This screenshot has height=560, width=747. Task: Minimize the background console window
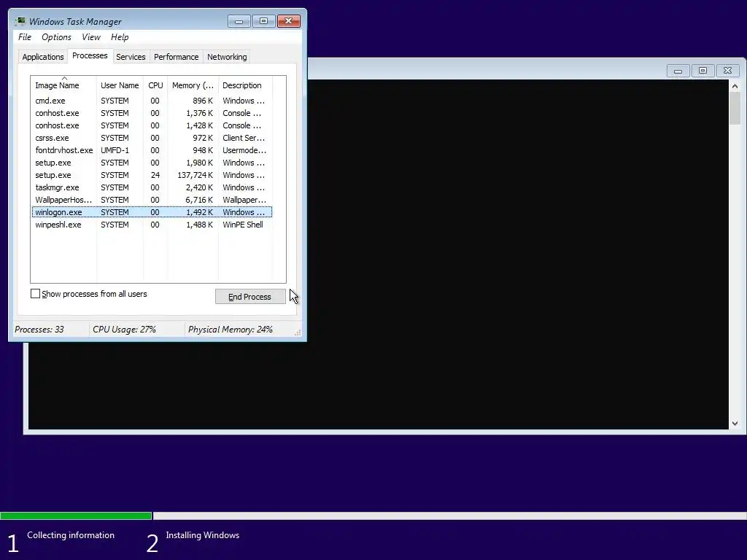(678, 71)
